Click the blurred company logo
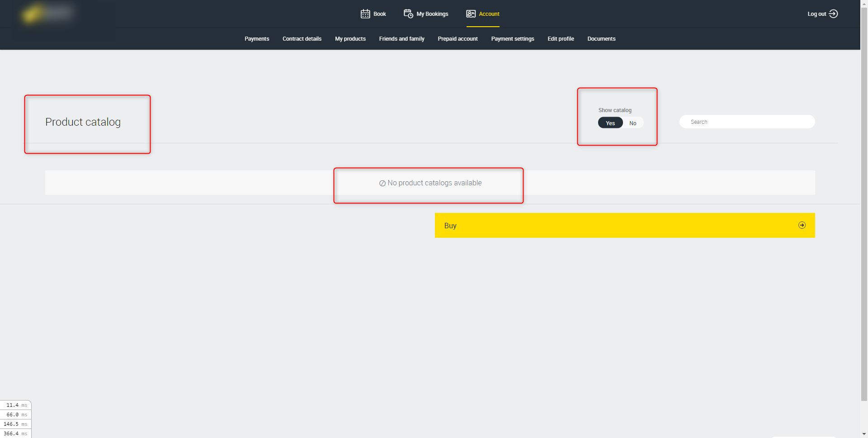Image resolution: width=868 pixels, height=438 pixels. 47,14
